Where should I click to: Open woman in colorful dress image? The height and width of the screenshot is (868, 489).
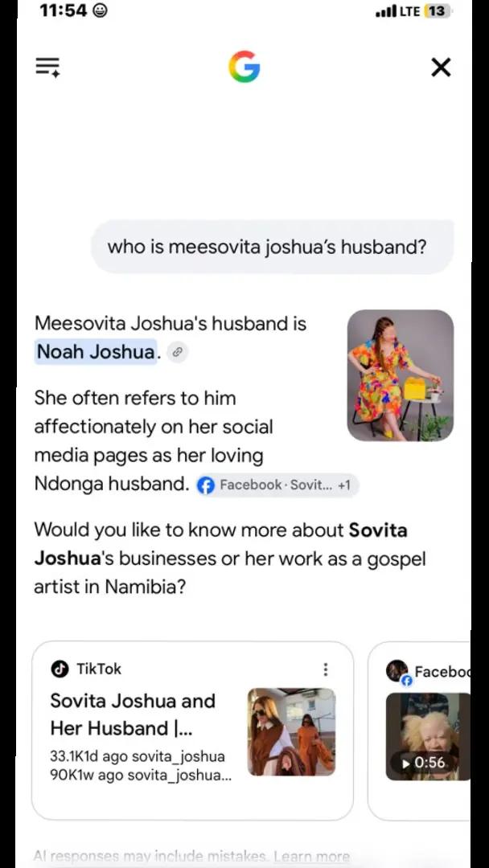coord(401,375)
